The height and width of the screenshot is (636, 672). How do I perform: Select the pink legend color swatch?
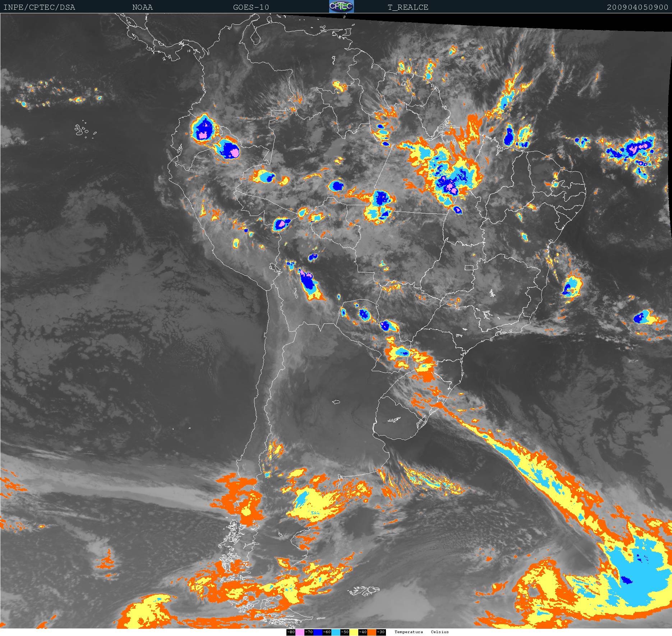tap(300, 632)
